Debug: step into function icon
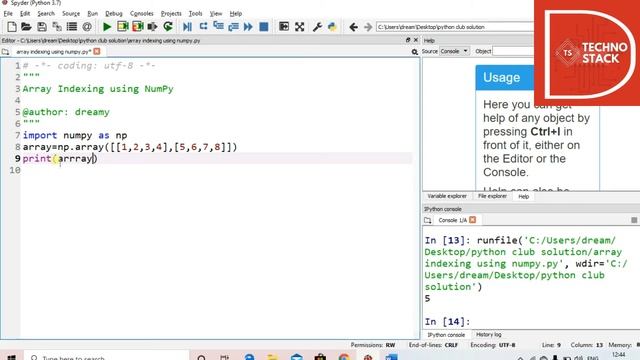Screen dimensions: 640x360 218,27
